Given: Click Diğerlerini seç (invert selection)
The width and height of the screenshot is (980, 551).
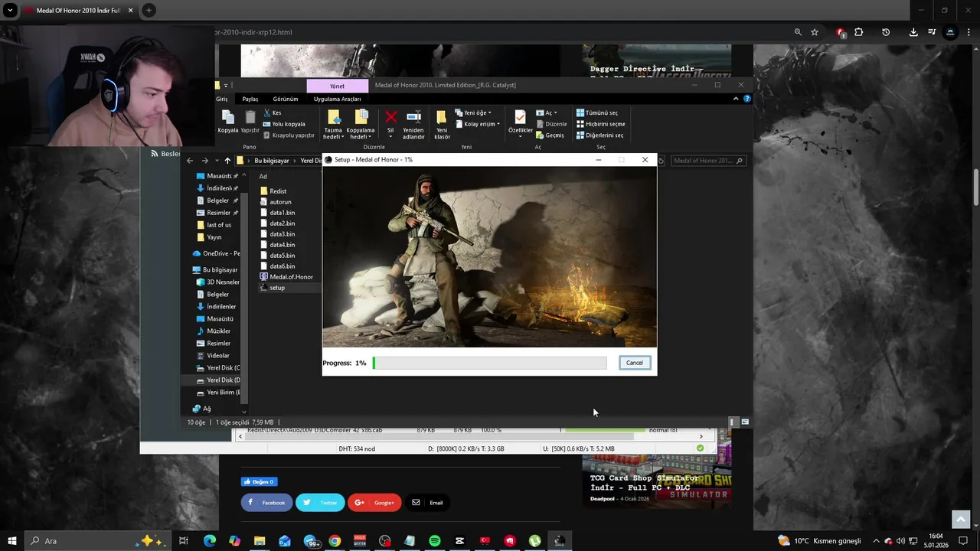Looking at the screenshot, I should [599, 135].
